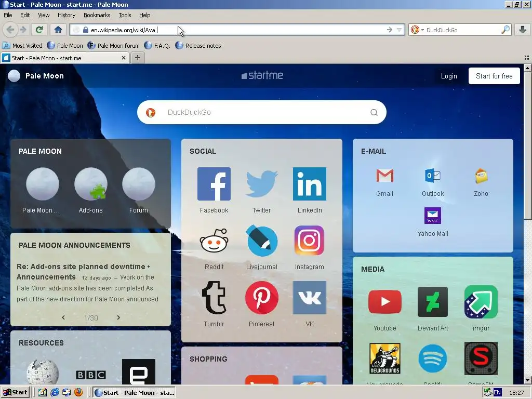
Task: Reload the page with the refresh button
Action: tap(39, 30)
